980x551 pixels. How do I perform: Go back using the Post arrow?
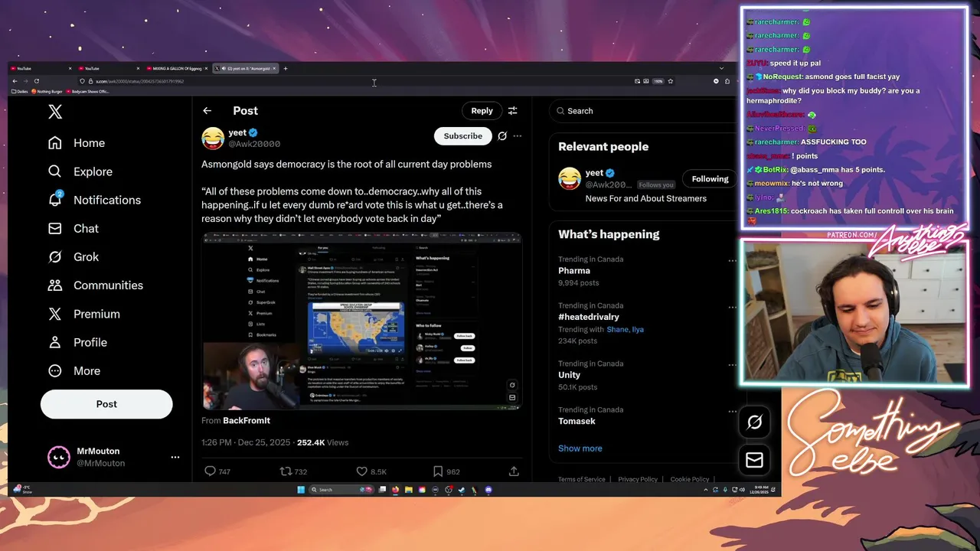[207, 111]
